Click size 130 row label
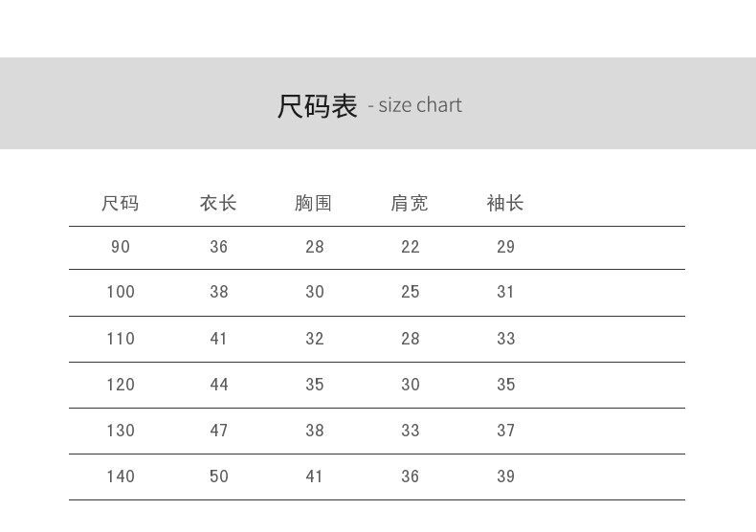Viewport: 756px width, 532px height. pyautogui.click(x=121, y=431)
